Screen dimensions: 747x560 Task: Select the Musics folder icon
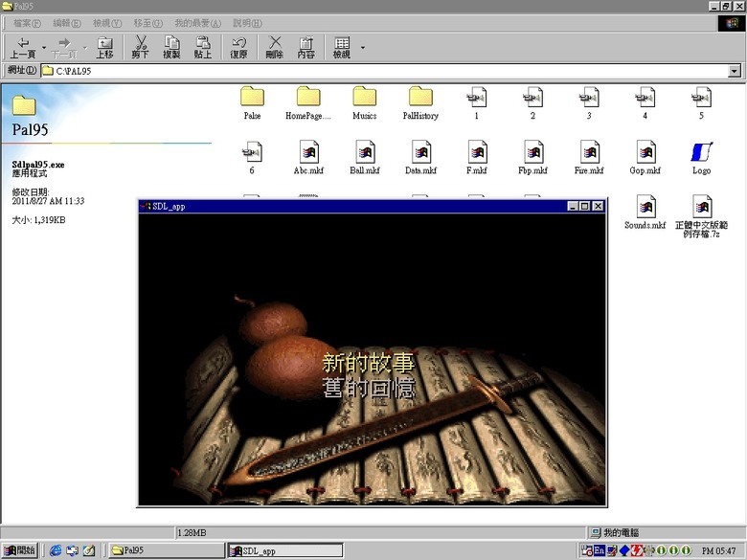(365, 96)
